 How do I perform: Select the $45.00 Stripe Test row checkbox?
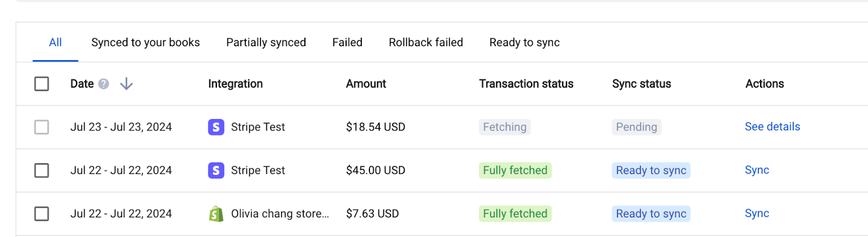[42, 171]
